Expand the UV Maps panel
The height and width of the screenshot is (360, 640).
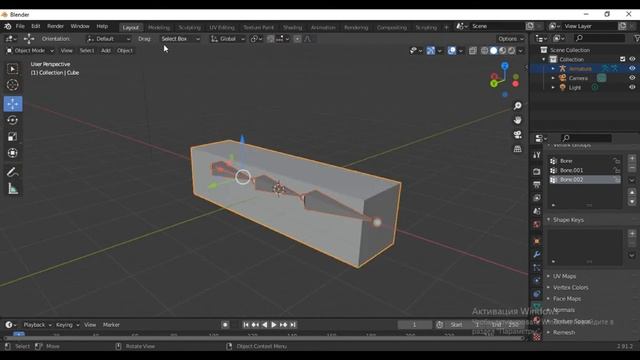(549, 276)
